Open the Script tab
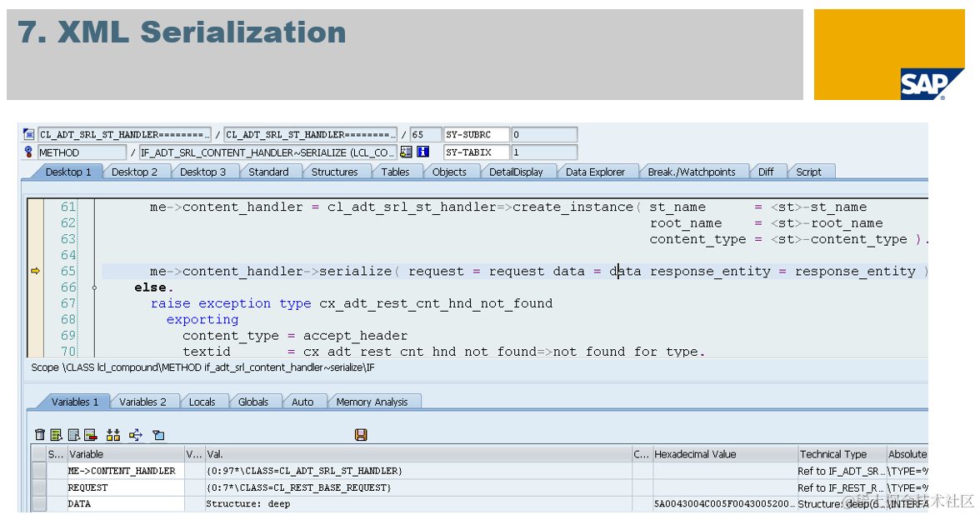This screenshot has width=980, height=515. coord(808,172)
